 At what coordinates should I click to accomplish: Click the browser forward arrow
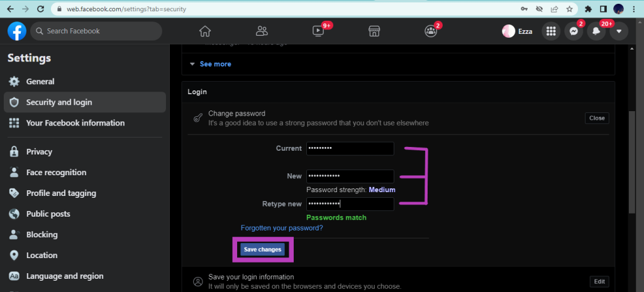tap(25, 9)
